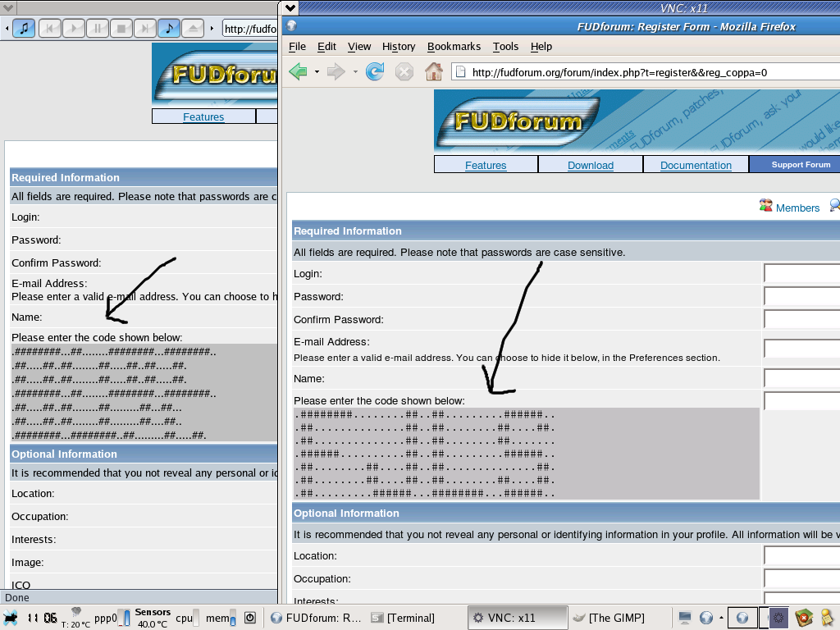The image size is (840, 630).
Task: Click the Confirm Password input field
Action: [x=802, y=319]
